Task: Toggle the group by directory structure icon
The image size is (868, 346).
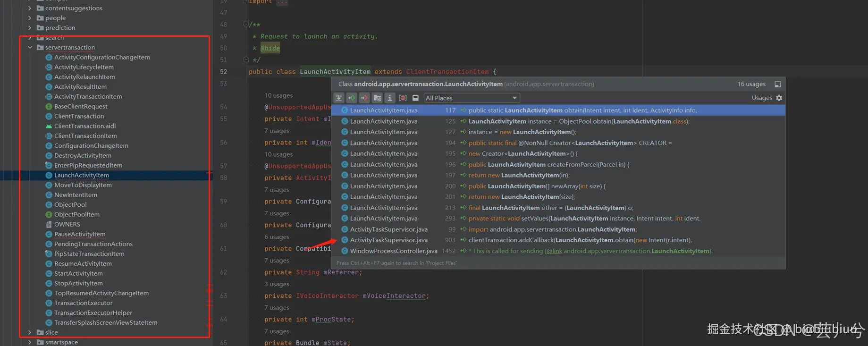Action: click(x=377, y=98)
